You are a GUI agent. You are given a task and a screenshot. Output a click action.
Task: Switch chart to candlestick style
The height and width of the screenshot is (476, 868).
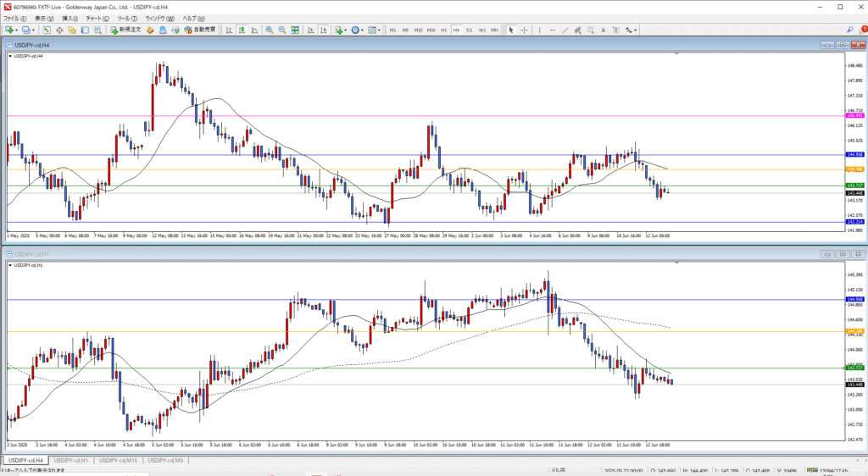[242, 30]
